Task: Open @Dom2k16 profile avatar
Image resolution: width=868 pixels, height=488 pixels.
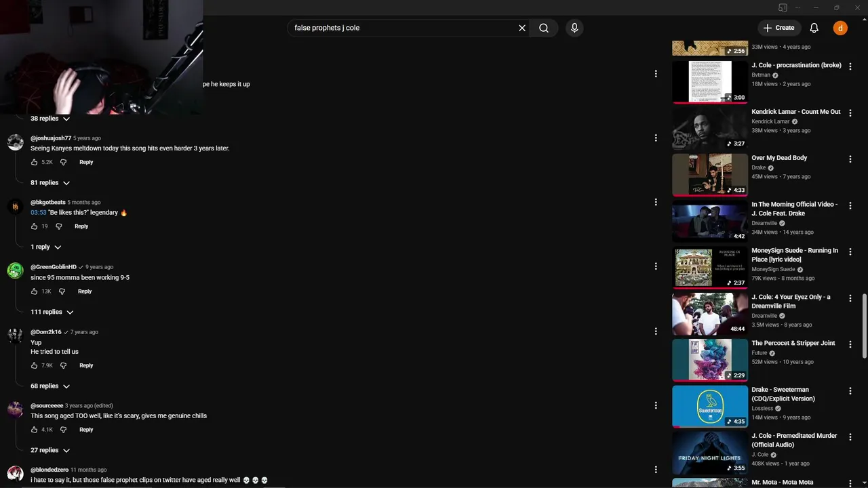Action: coord(15,336)
